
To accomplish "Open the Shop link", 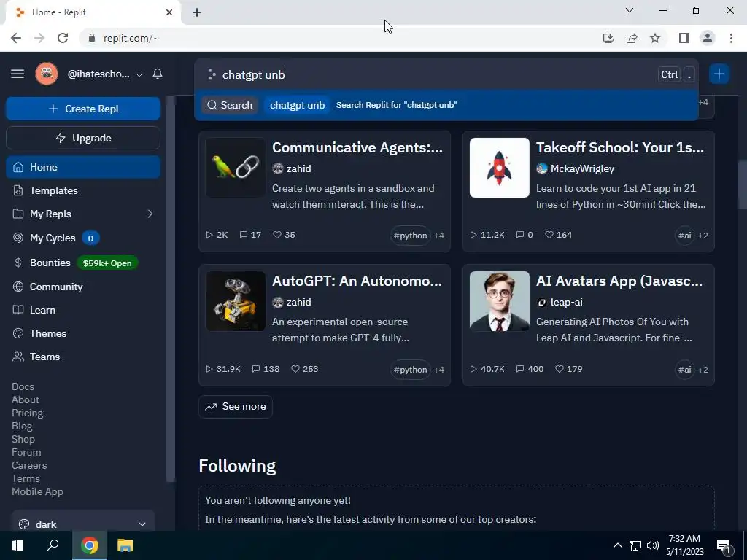I will click(x=23, y=439).
